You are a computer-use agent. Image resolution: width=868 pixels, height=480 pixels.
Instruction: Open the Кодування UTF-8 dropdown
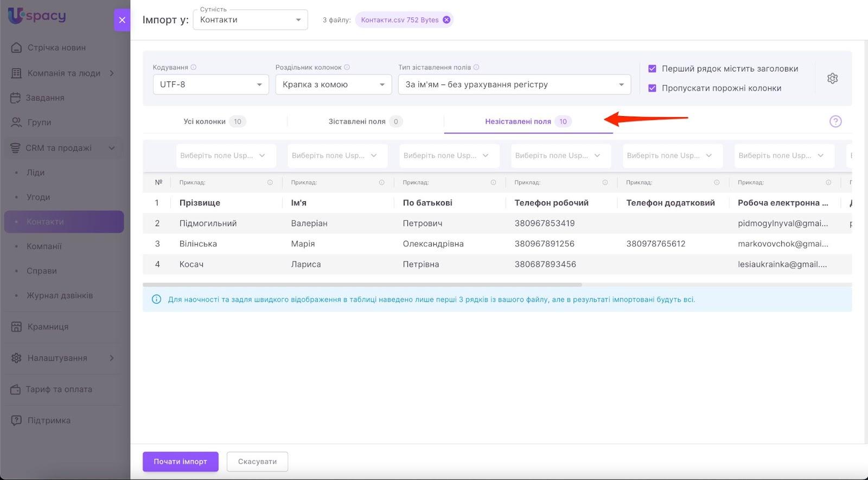[210, 85]
